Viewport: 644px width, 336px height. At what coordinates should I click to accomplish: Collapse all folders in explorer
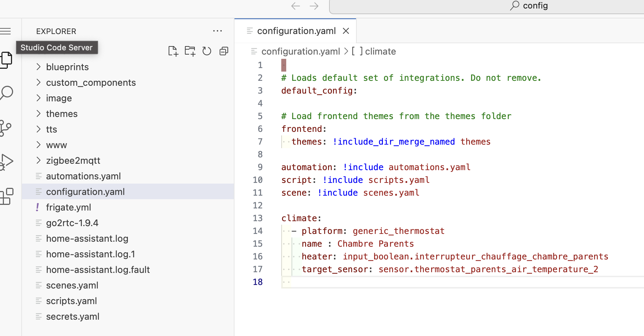224,51
